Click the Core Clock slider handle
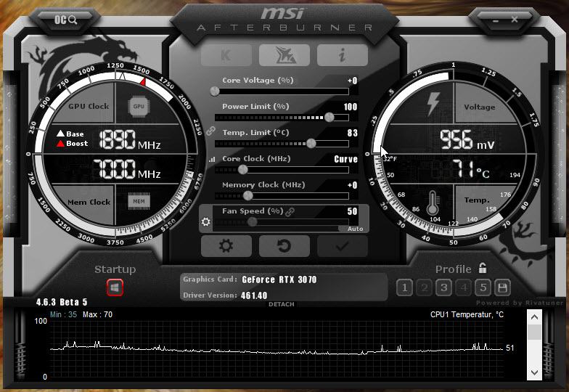This screenshot has width=569, height=392. [242, 170]
